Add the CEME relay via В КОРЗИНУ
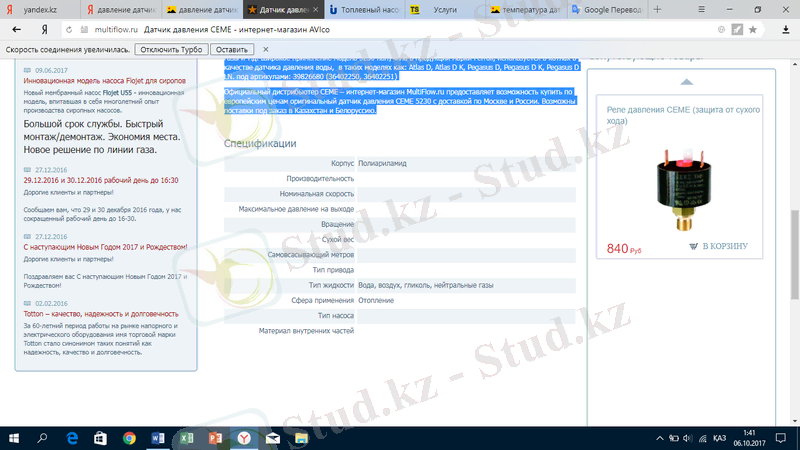Viewport: 800px width, 450px height. coord(718,246)
